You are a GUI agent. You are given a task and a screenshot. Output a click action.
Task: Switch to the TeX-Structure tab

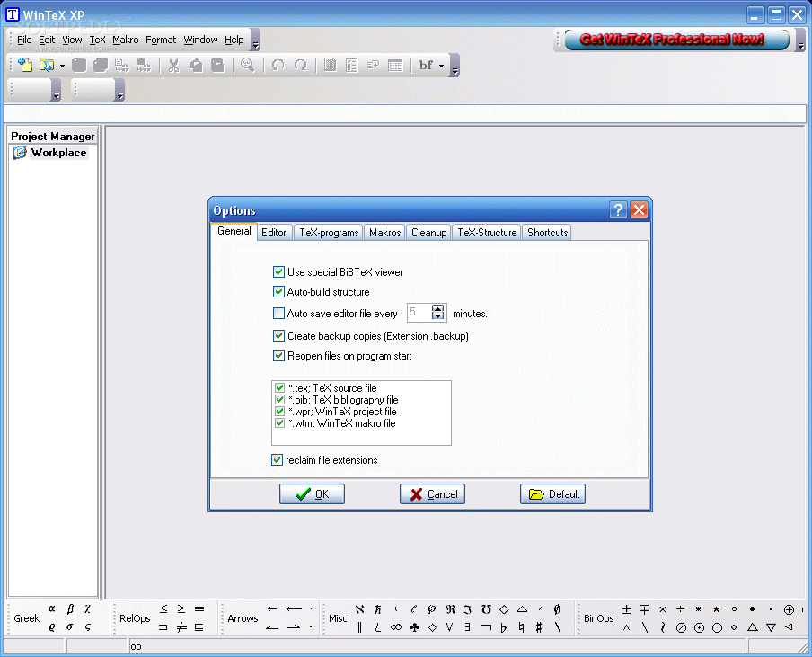click(487, 232)
